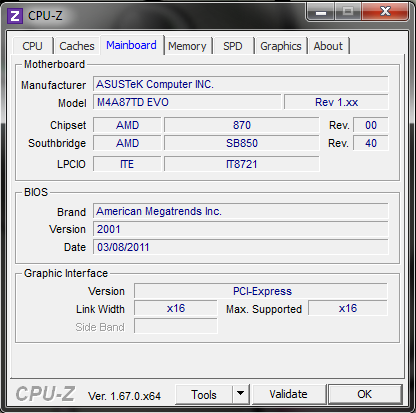Expand the Tools dropdown arrow
This screenshot has width=416, height=413.
pos(241,395)
